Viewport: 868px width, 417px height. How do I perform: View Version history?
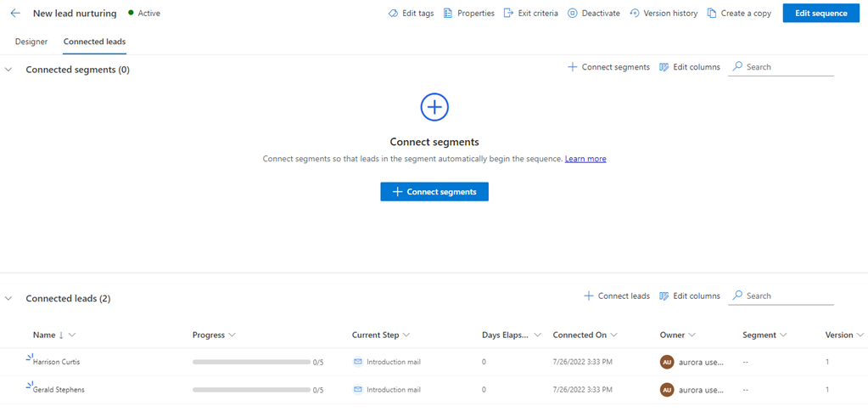(664, 14)
